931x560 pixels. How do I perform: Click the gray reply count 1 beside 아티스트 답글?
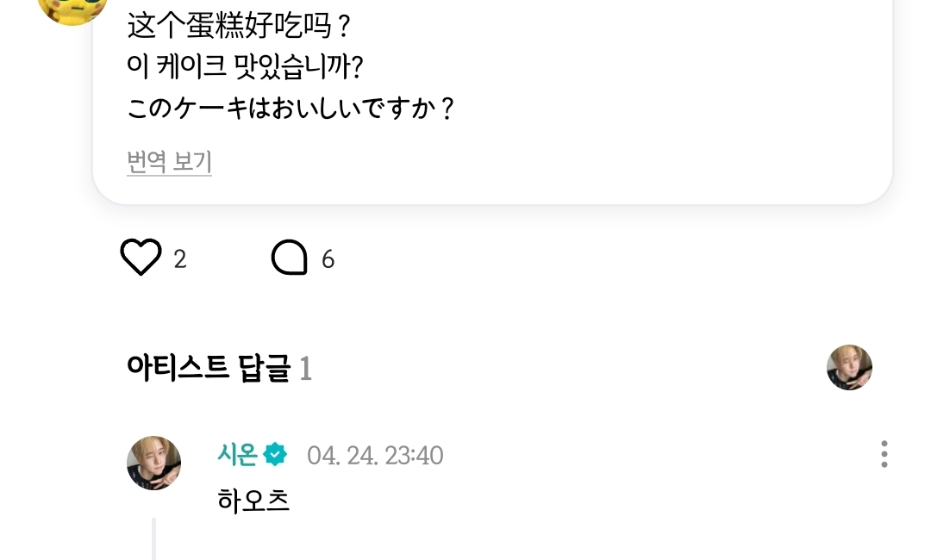click(305, 370)
